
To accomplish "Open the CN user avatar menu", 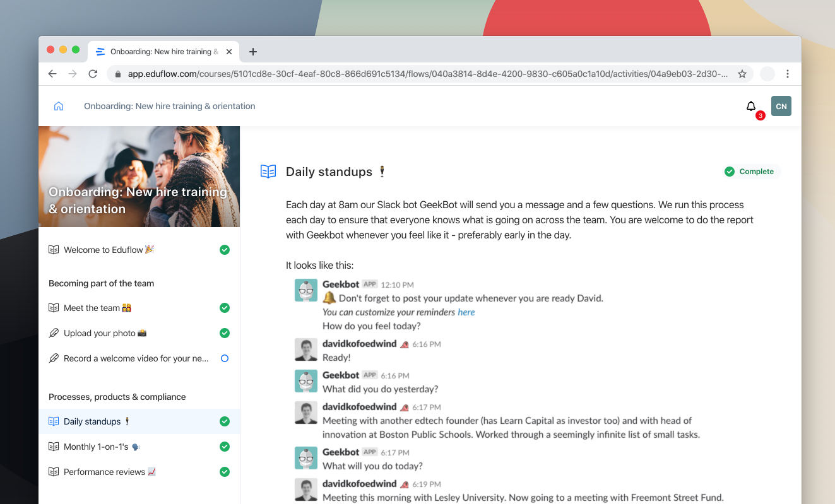I will click(781, 106).
